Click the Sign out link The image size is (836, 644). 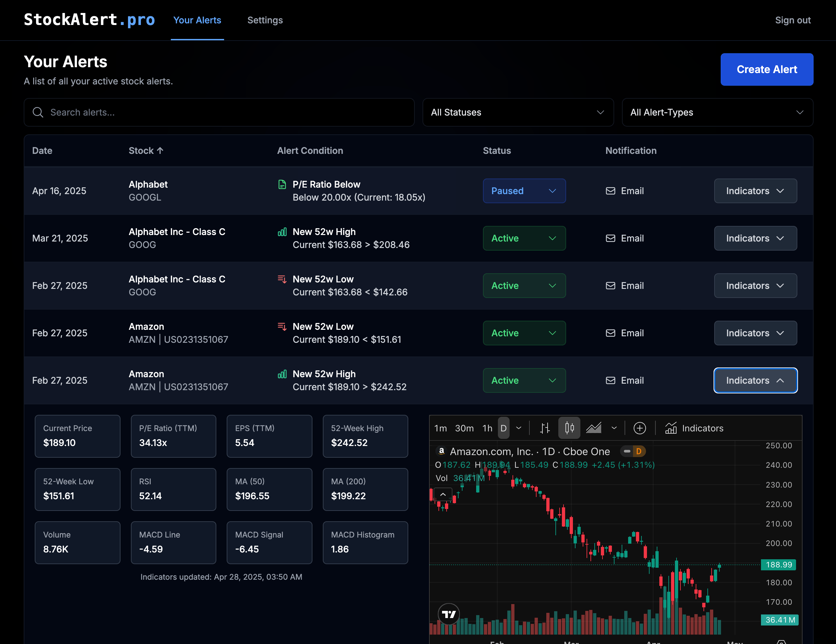(x=793, y=20)
